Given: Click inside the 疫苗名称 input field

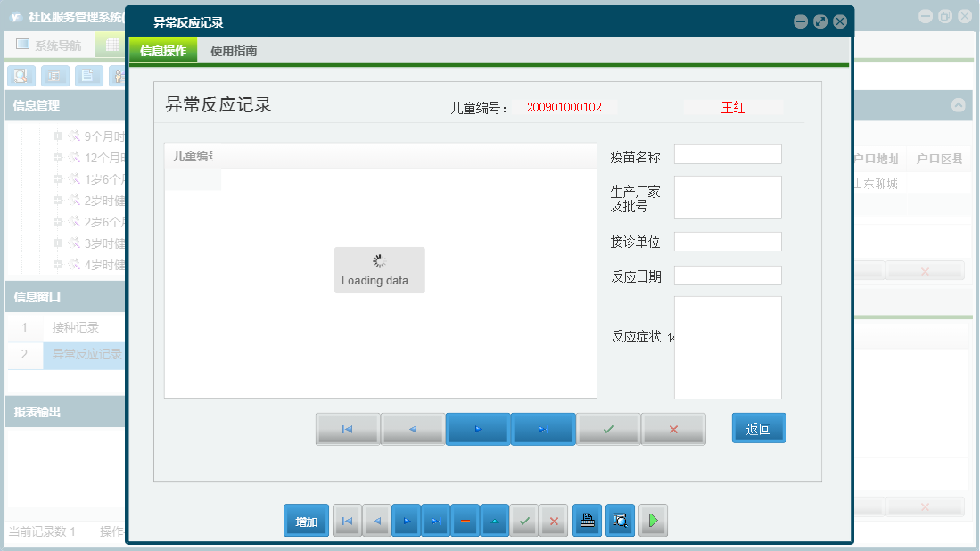Looking at the screenshot, I should (x=727, y=153).
